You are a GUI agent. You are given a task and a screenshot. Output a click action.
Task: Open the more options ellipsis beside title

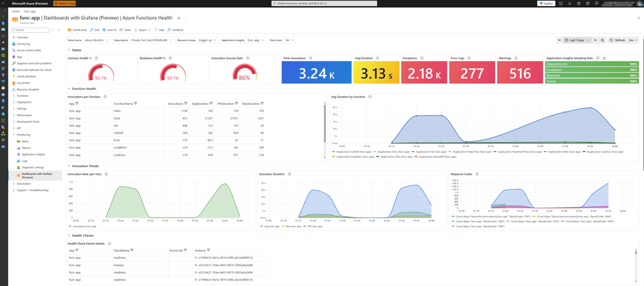tap(185, 18)
